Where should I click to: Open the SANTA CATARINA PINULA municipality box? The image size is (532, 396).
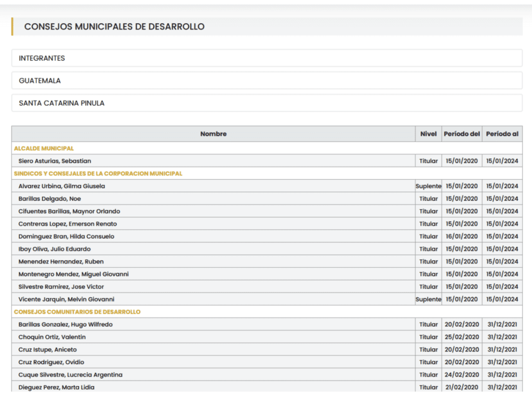(267, 103)
